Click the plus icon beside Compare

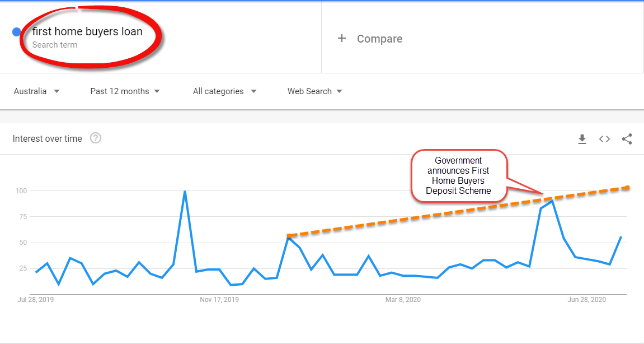341,38
